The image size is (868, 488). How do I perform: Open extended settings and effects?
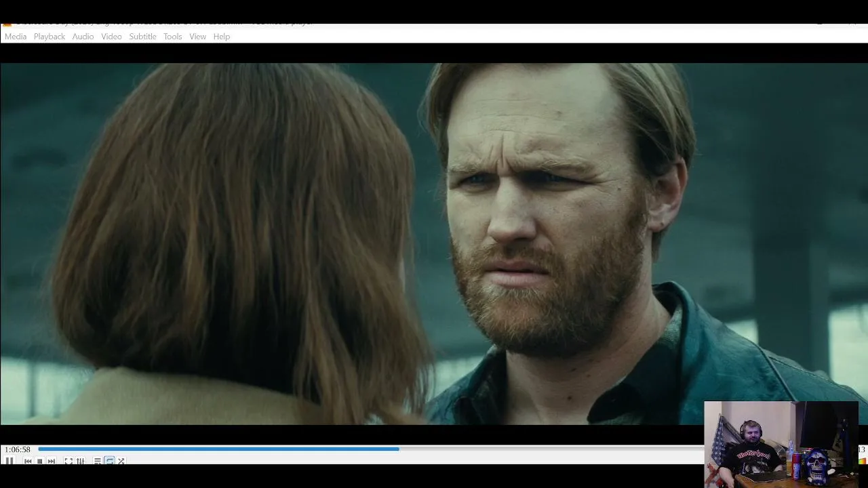point(81,461)
